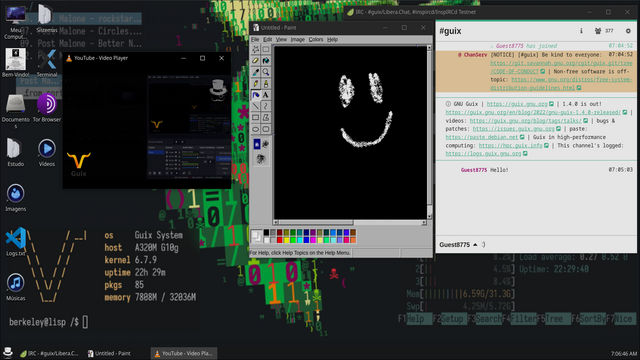This screenshot has height=360, width=640.
Task: Show the 377 users list in #guix
Action: point(604,31)
